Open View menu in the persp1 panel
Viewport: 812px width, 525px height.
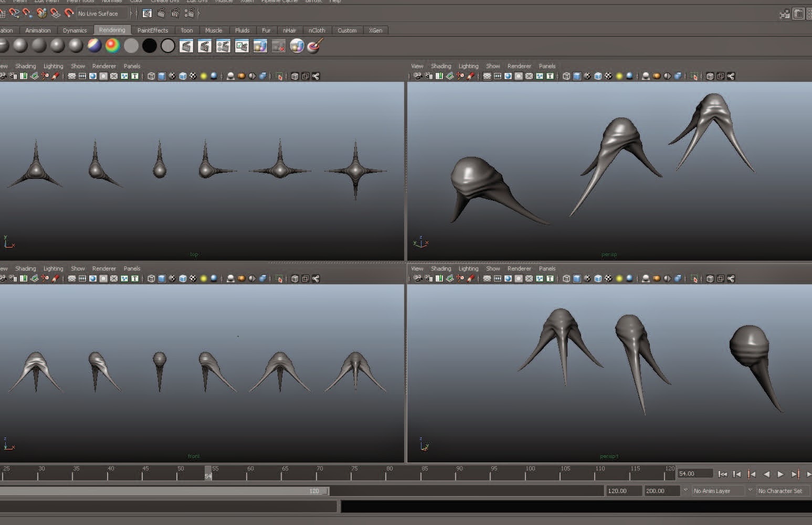(417, 269)
